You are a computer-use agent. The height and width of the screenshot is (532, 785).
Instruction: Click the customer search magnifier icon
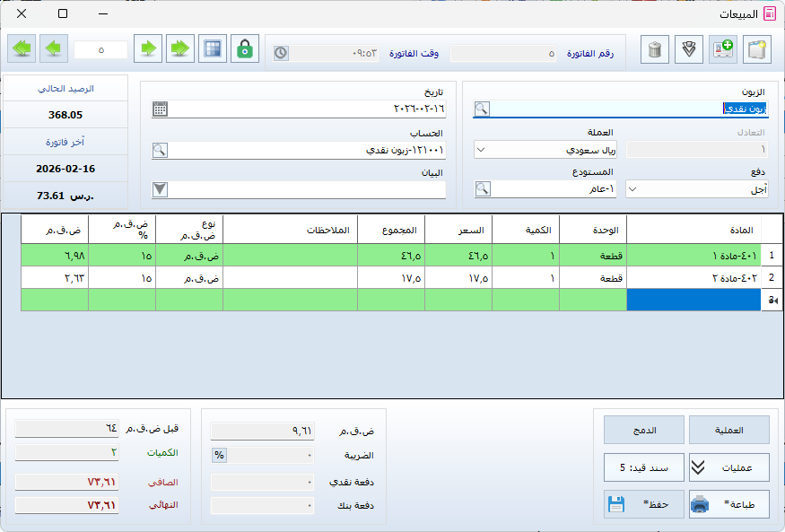point(482,109)
